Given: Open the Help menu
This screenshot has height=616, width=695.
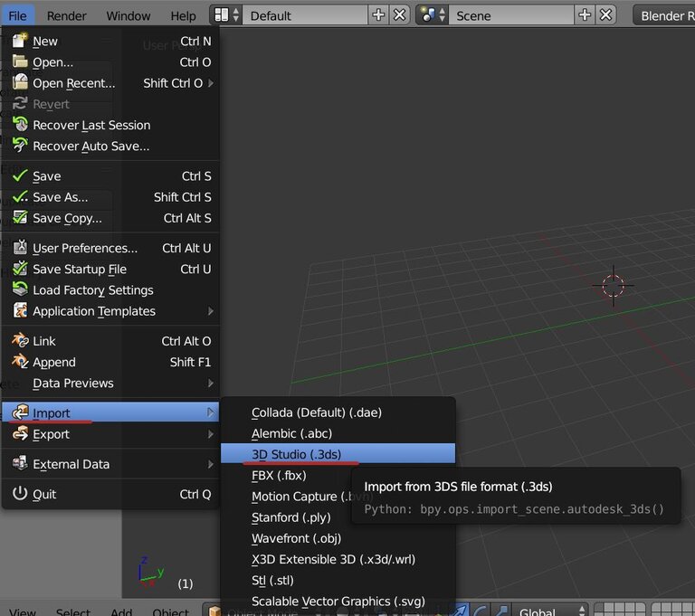Looking at the screenshot, I should [x=183, y=16].
